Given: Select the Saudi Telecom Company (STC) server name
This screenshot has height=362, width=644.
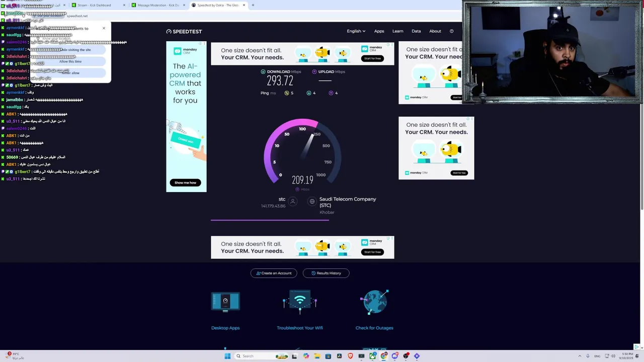Looking at the screenshot, I should 348,202.
